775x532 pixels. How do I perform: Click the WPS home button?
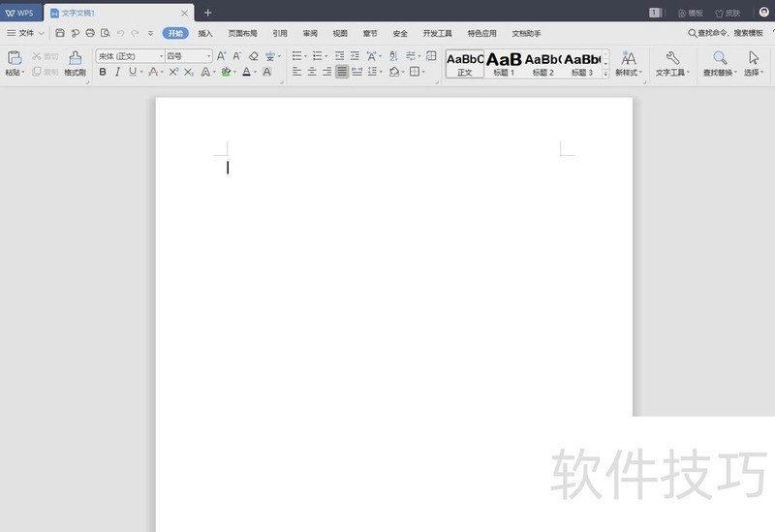19,13
